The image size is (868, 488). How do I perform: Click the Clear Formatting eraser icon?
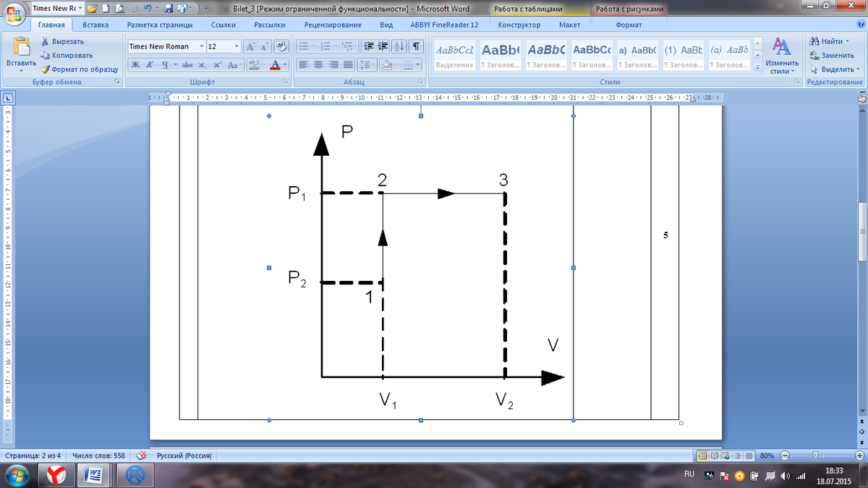pos(281,46)
